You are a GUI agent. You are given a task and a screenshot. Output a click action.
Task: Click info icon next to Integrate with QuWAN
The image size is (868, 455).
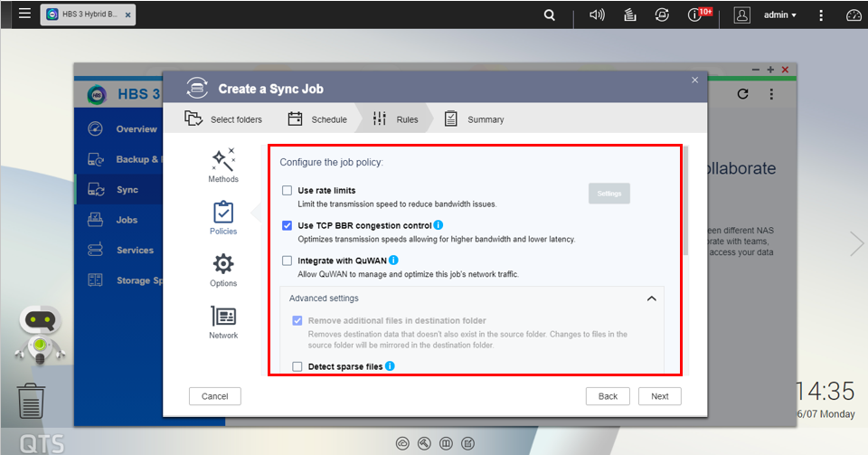coord(393,261)
